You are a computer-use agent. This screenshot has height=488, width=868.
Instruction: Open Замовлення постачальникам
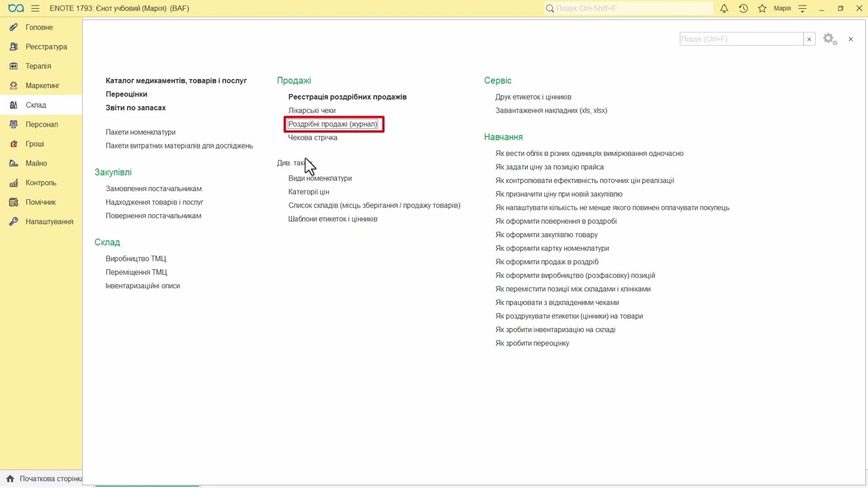pos(153,188)
